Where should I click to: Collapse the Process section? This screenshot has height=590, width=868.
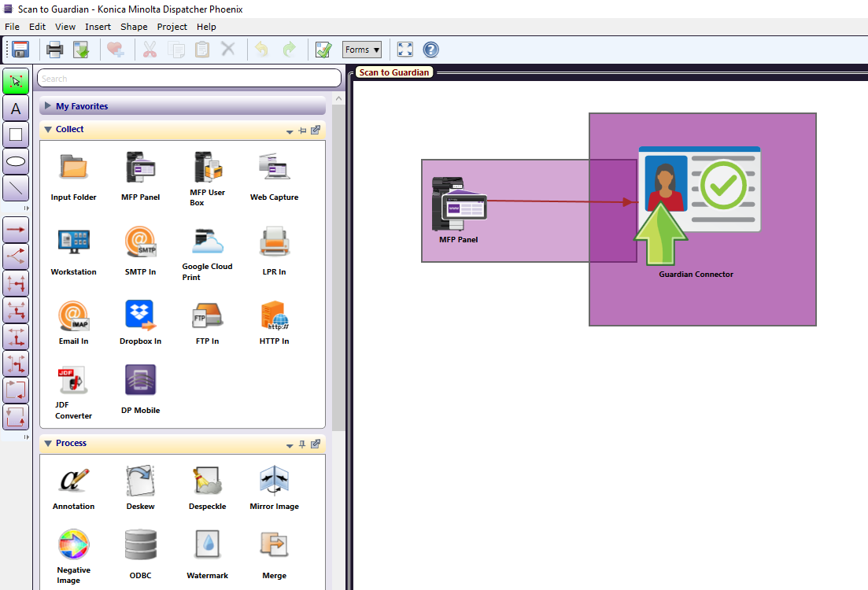48,444
